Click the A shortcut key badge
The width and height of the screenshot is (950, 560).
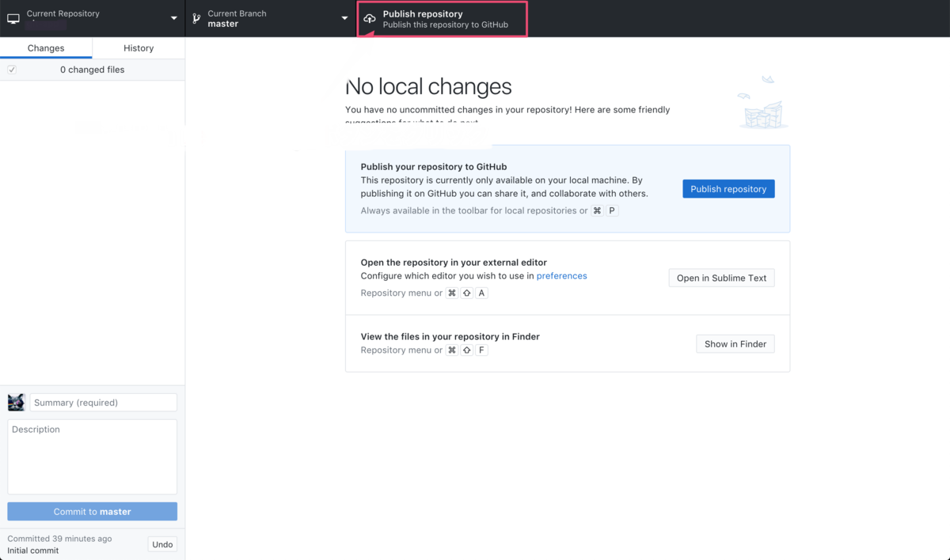[482, 293]
